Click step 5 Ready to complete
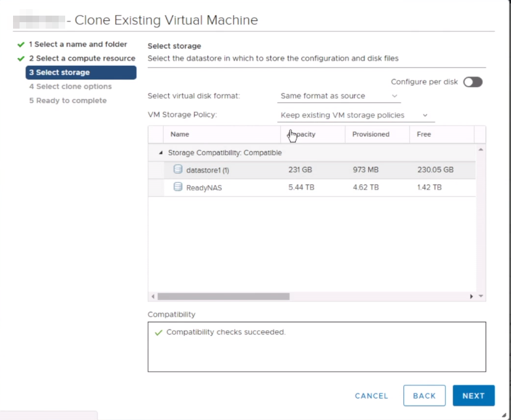Screen dimensions: 511x420 (x=68, y=100)
